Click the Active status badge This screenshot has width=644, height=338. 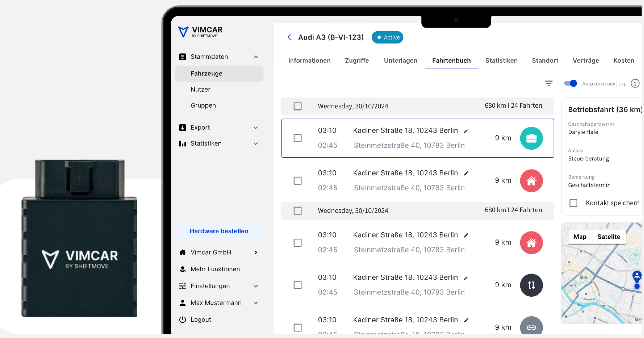(387, 37)
